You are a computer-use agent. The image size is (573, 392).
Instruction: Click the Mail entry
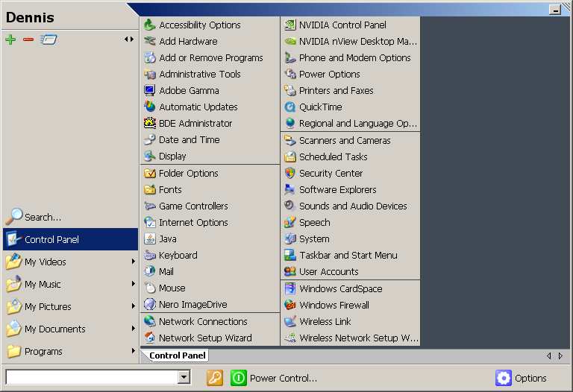click(210, 271)
